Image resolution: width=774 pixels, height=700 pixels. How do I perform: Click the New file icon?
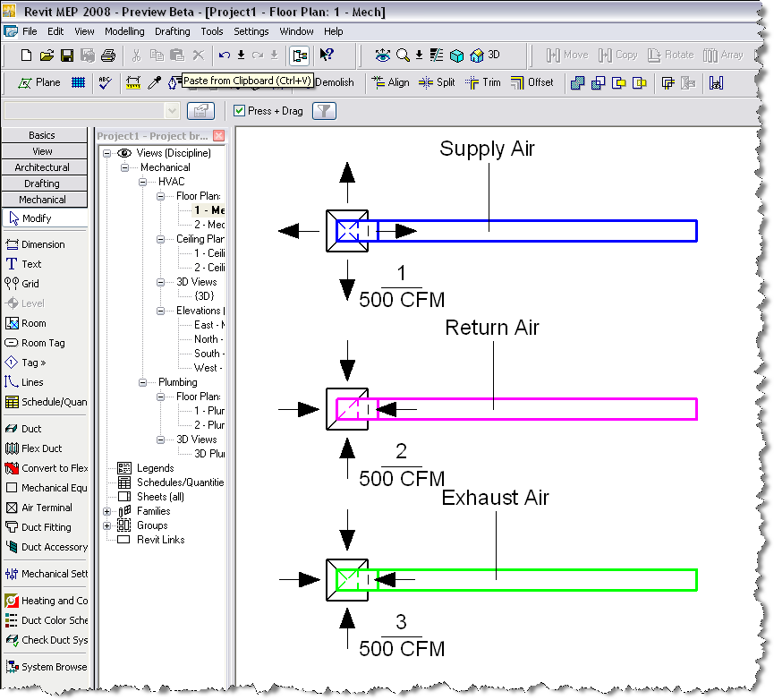point(26,55)
